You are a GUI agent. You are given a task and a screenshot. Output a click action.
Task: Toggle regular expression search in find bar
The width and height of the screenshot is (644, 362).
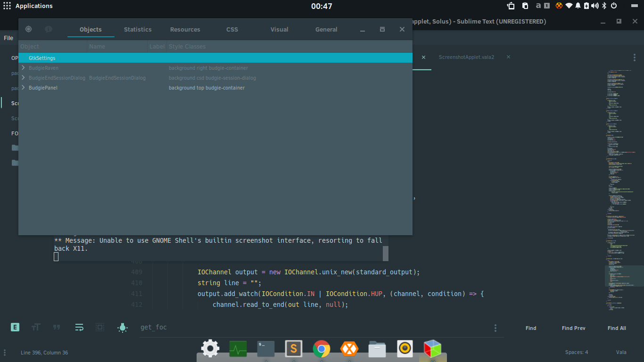click(x=15, y=327)
